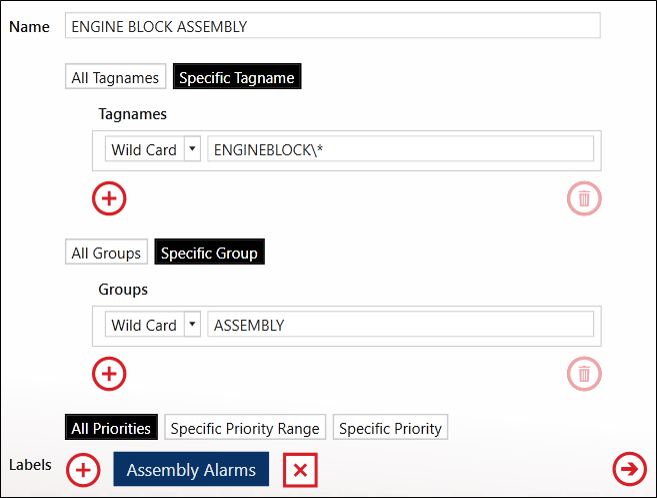
Task: Add a new label
Action: point(83,470)
